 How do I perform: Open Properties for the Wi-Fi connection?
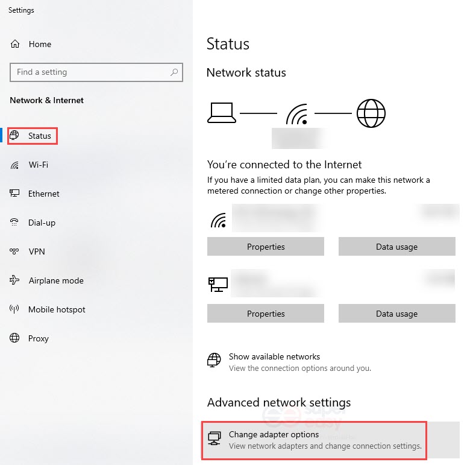tap(265, 247)
